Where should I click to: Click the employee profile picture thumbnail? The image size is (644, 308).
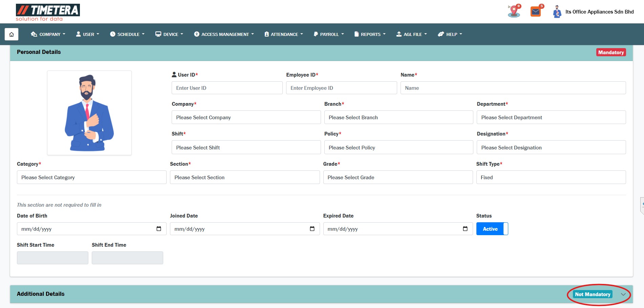pos(89,113)
